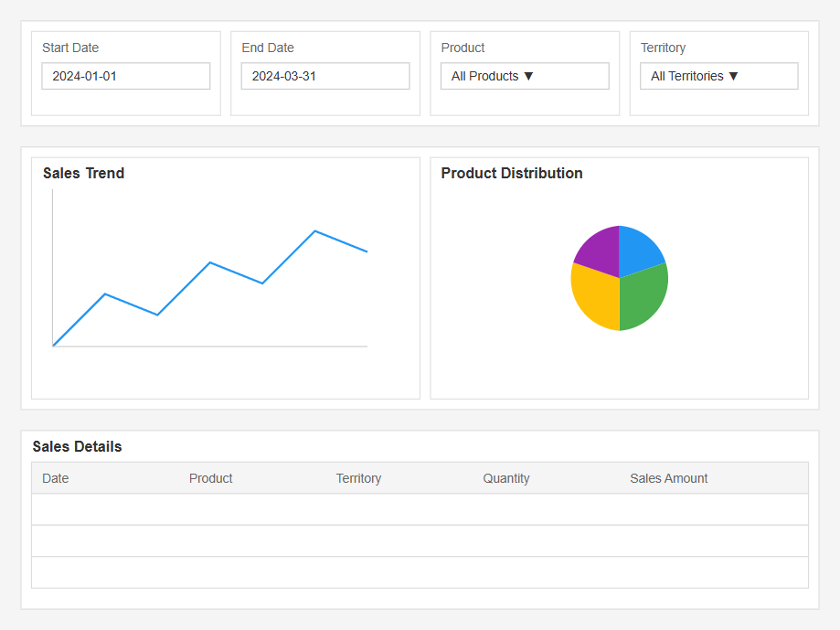Sort table by Quantity column header
This screenshot has height=630, width=840.
click(x=506, y=478)
